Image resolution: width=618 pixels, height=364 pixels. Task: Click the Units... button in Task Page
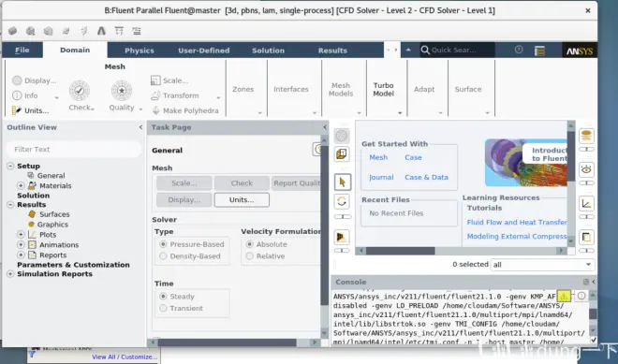[x=242, y=199]
